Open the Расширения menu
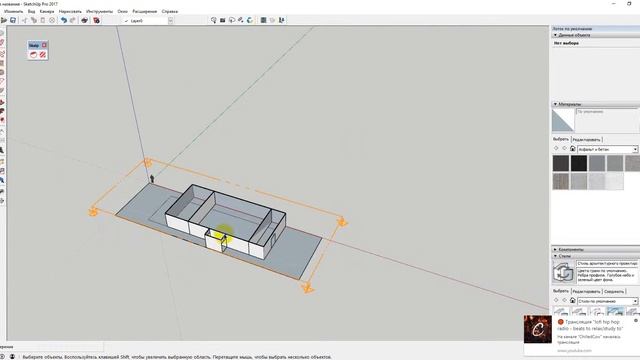Viewport: 640px width, 360px height. pyautogui.click(x=144, y=11)
